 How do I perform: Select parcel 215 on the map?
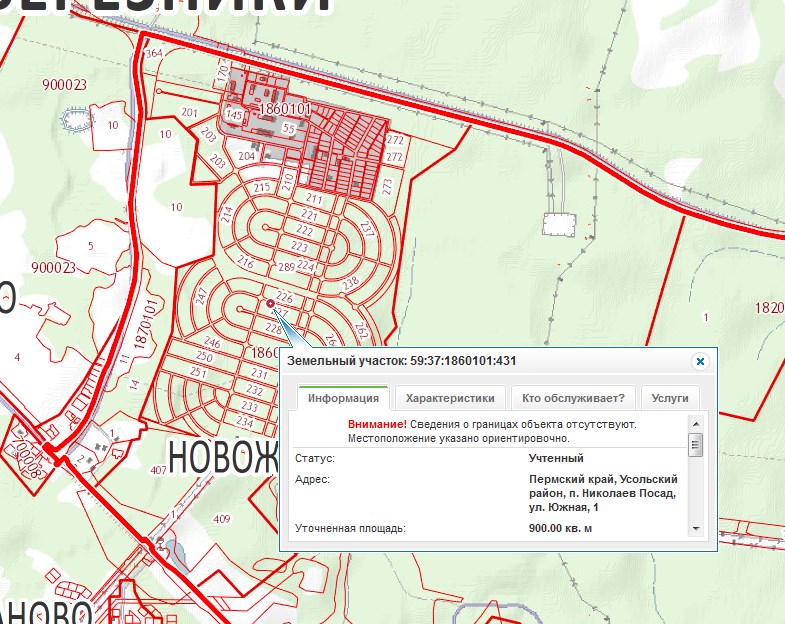click(262, 187)
